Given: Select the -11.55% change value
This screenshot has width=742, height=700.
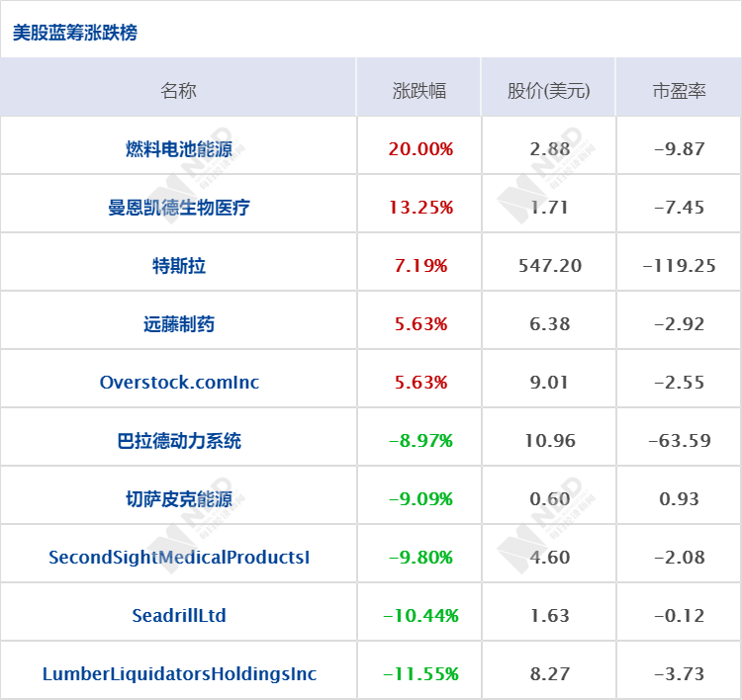Looking at the screenshot, I should pyautogui.click(x=420, y=674).
